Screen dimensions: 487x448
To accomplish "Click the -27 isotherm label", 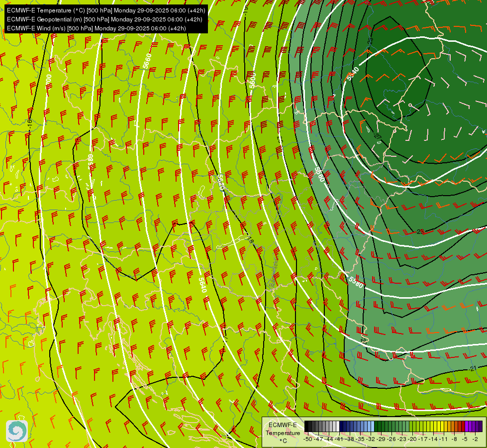I will (x=378, y=136).
